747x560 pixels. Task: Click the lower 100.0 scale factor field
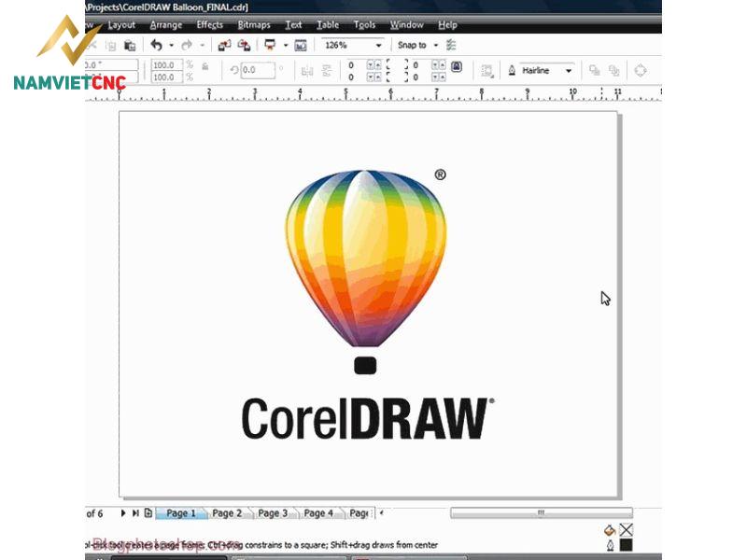coord(167,77)
